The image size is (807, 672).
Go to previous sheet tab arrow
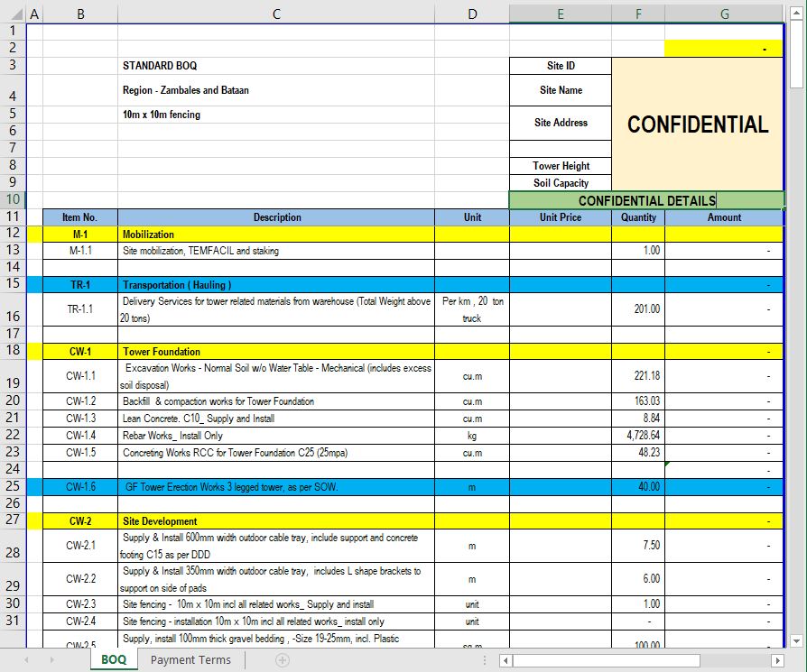click(x=26, y=659)
